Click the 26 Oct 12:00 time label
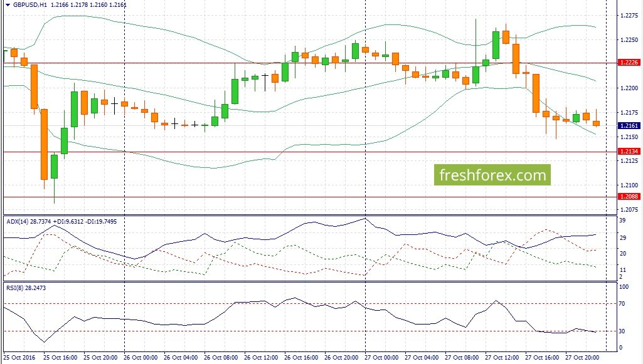This screenshot has height=364, width=643. point(261,358)
